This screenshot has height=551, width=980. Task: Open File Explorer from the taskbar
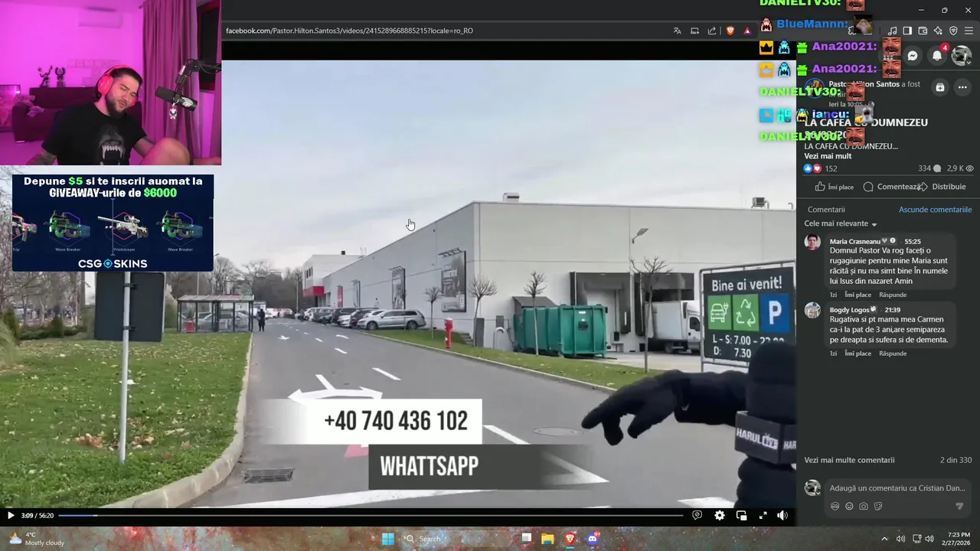tap(547, 539)
